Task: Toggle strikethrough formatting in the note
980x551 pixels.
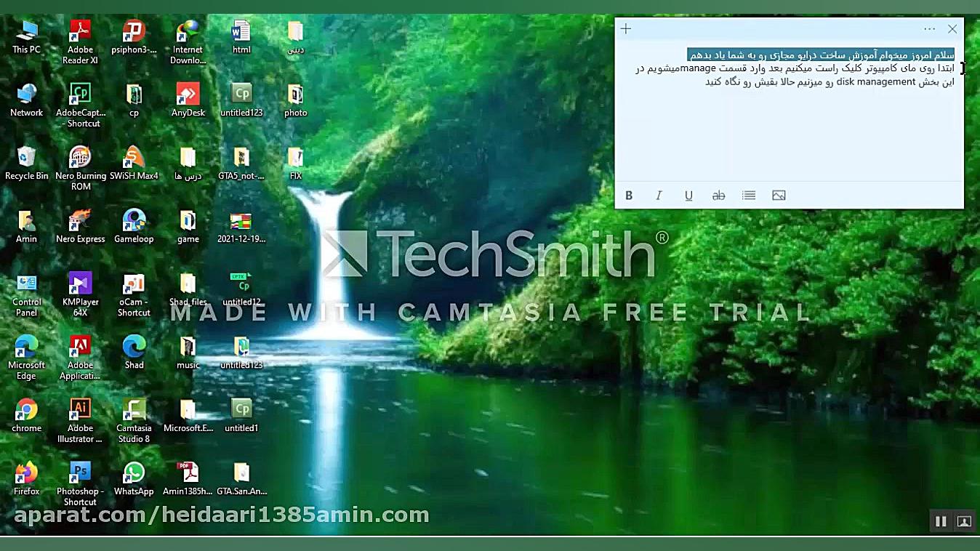Action: tap(718, 196)
